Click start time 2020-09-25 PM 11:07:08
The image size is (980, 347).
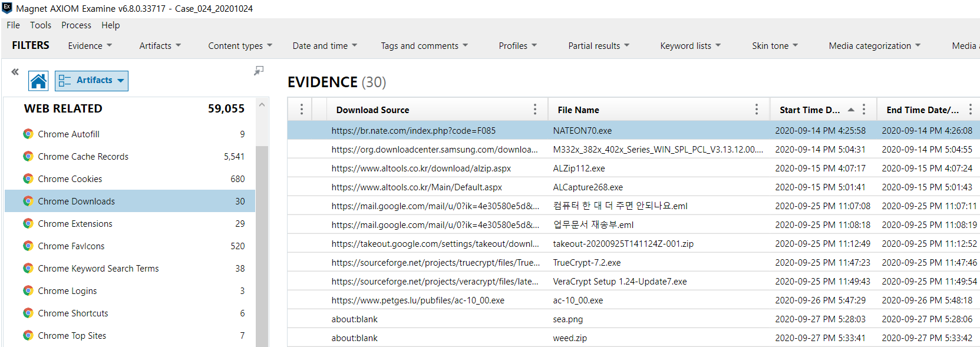click(x=823, y=206)
